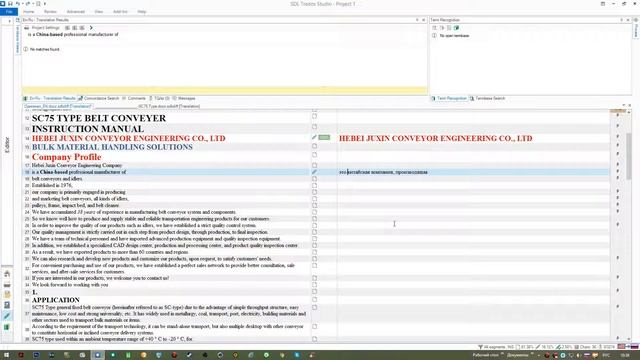Click status box for INSTRUCTION MANUAL segment
The width and height of the screenshot is (640, 360).
pyautogui.click(x=314, y=127)
